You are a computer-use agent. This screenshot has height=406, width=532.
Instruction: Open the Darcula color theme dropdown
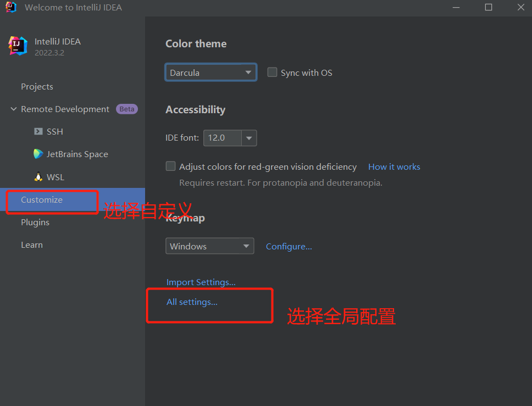(210, 73)
